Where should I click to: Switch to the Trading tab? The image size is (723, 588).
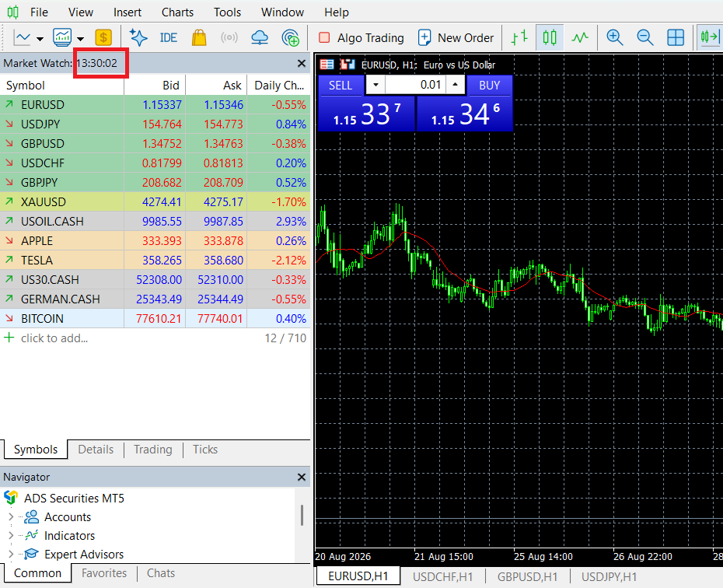click(x=153, y=450)
